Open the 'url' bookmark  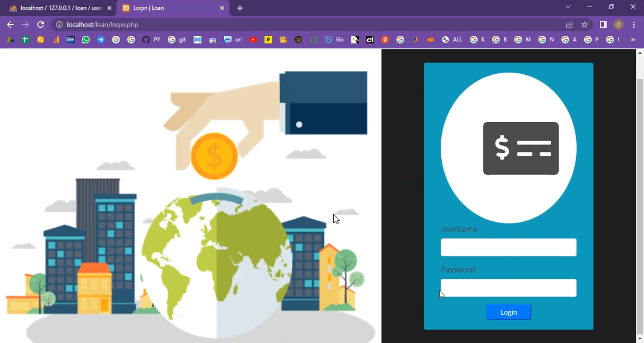coord(233,40)
